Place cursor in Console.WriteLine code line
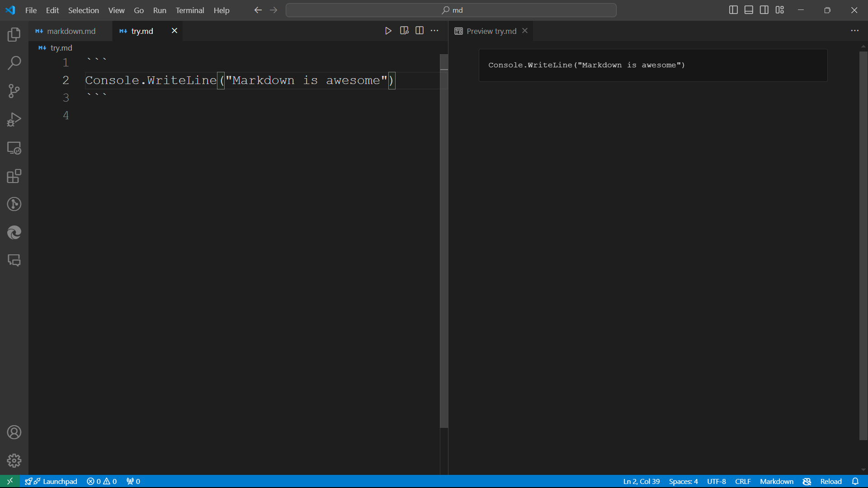This screenshot has height=488, width=868. [240, 80]
